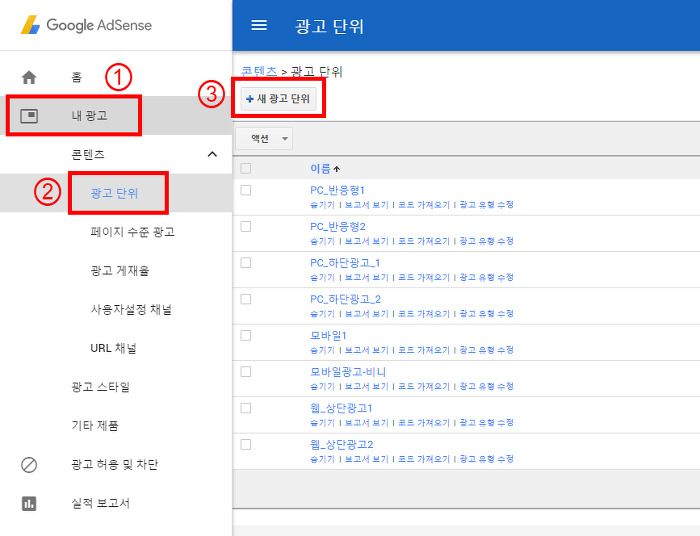This screenshot has width=700, height=536.
Task: Click 코드 가져오기 under 모바일1
Action: click(424, 350)
